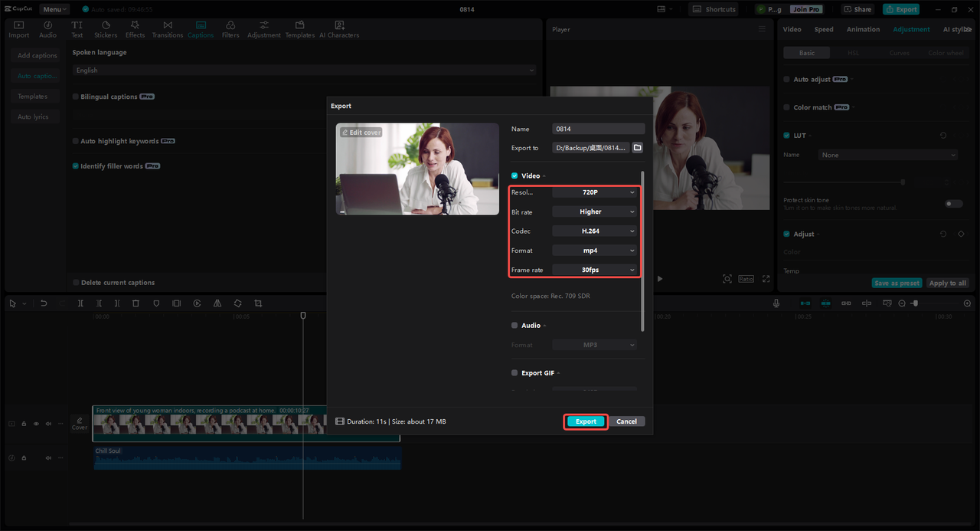Uncheck Identify filler words checkbox
Viewport: 980px width, 531px height.
point(75,166)
